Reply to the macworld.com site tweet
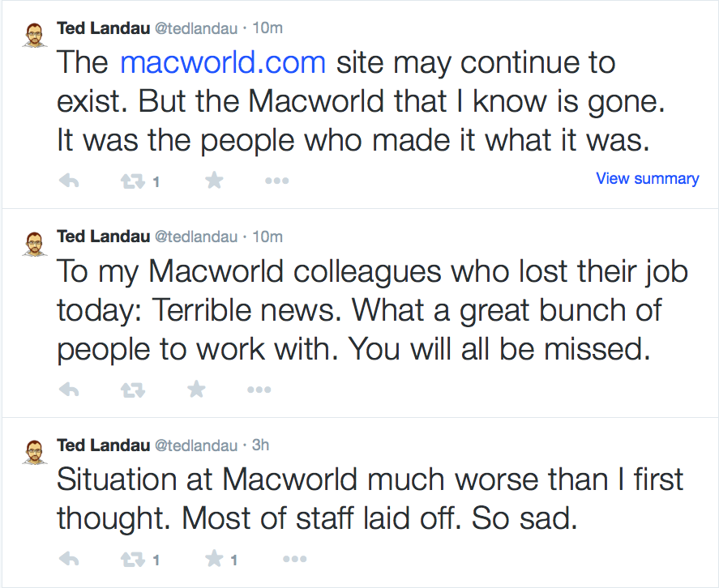The width and height of the screenshot is (719, 588). point(70,181)
